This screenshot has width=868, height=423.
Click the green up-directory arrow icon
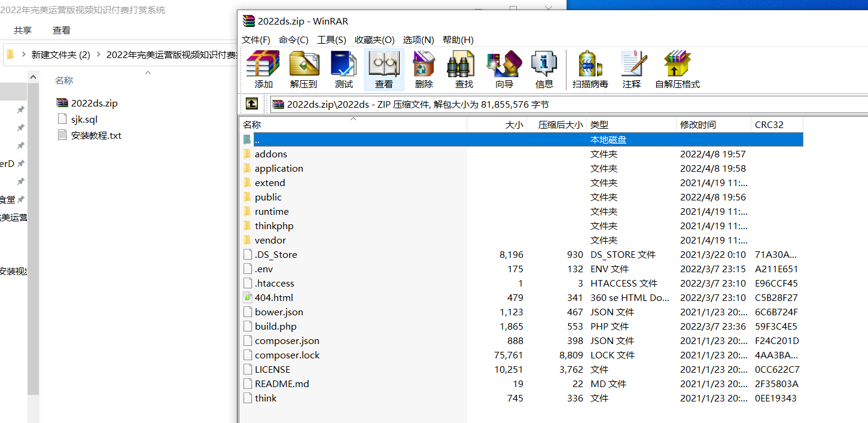pos(251,104)
